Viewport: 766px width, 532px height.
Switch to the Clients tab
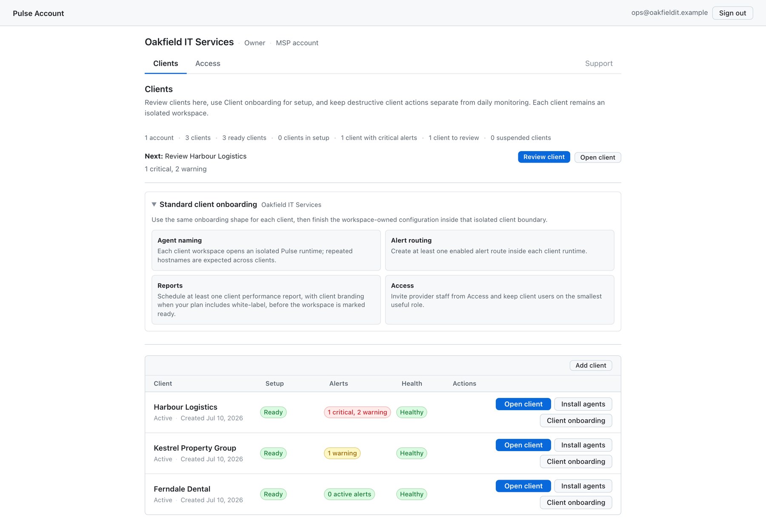pos(166,63)
